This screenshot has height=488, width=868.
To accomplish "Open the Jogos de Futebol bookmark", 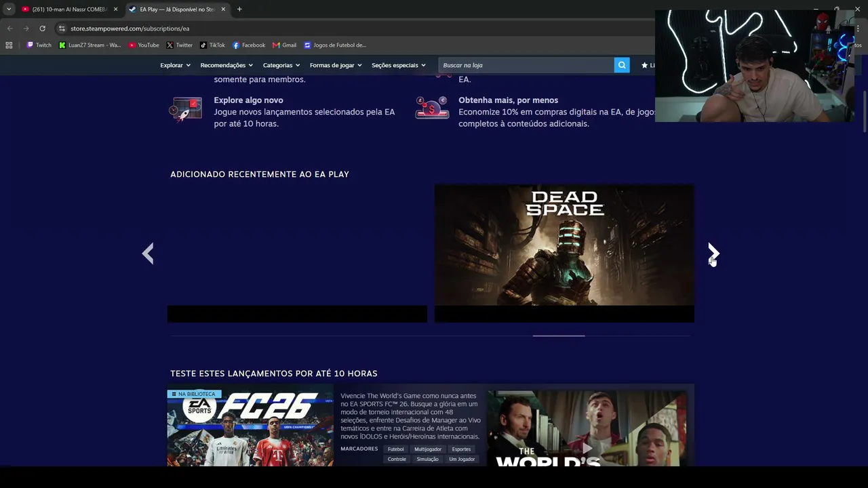I will tap(335, 45).
